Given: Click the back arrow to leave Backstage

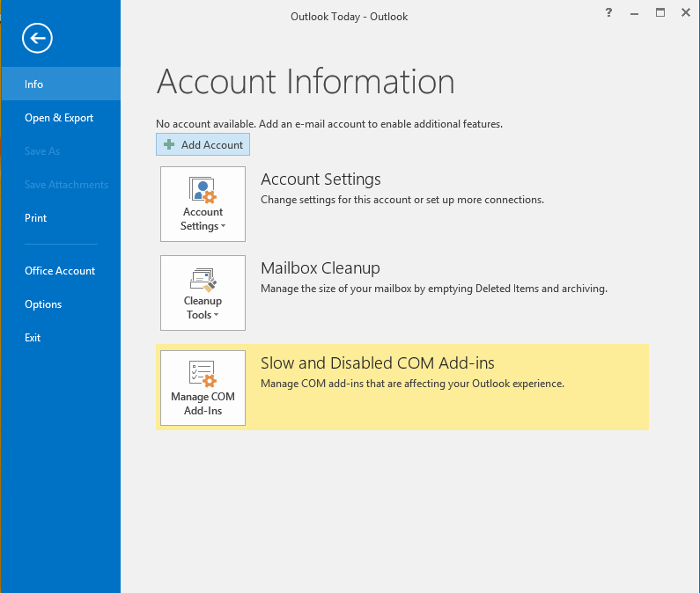Looking at the screenshot, I should pyautogui.click(x=37, y=38).
